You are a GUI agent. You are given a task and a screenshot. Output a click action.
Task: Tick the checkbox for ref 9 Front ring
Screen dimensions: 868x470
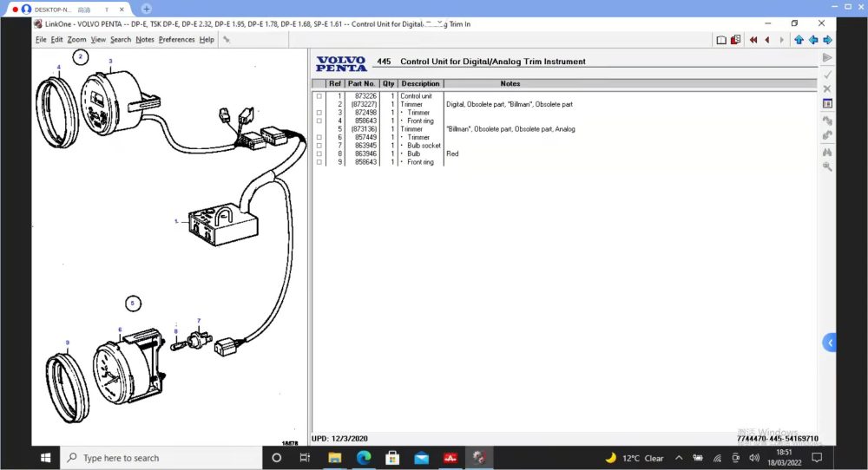319,162
